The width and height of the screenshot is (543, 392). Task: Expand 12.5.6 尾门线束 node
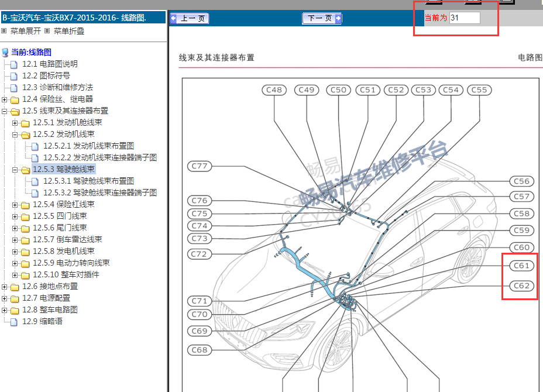(x=15, y=229)
